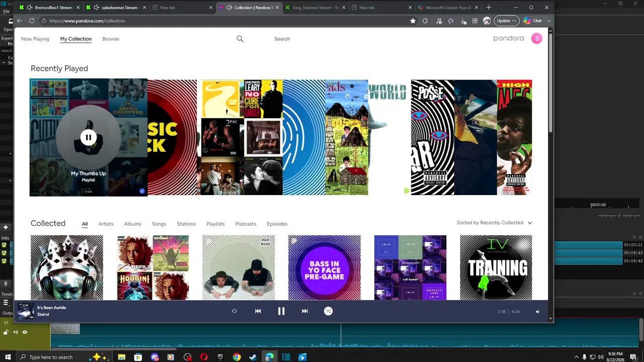Open File Explorer from the taskbar

click(x=121, y=357)
